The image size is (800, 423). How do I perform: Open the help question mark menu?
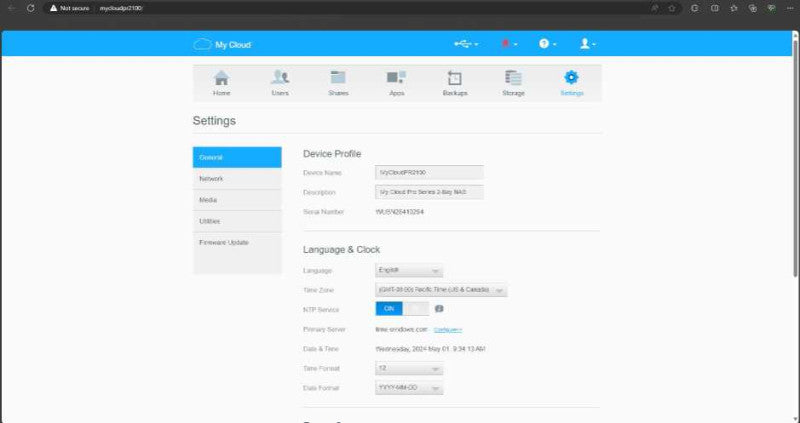[547, 44]
